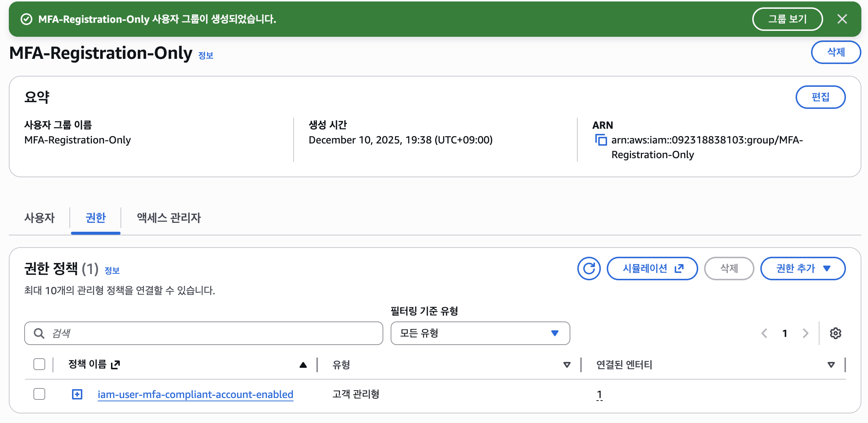Click the 그룹 보기 button in banner
This screenshot has height=423, width=868.
pyautogui.click(x=787, y=19)
